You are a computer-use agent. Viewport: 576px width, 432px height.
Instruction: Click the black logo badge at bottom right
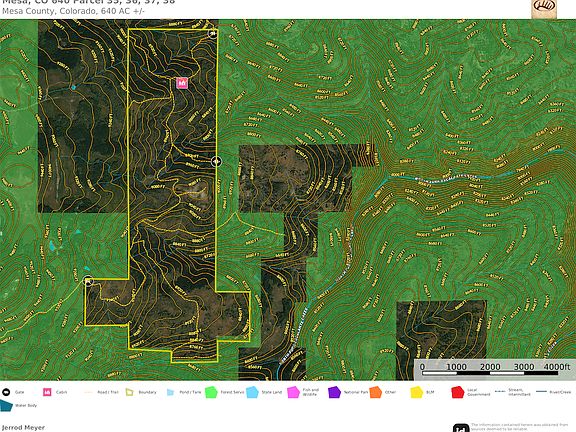(x=461, y=428)
